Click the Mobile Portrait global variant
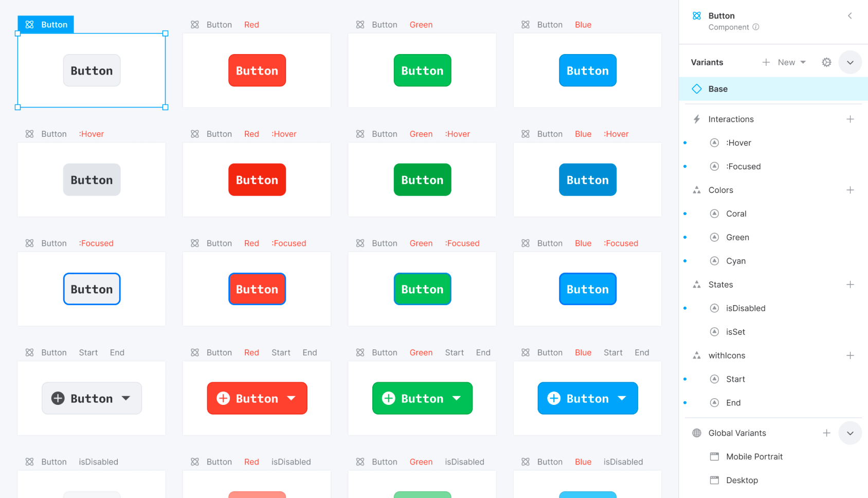The height and width of the screenshot is (498, 868). [x=754, y=457]
